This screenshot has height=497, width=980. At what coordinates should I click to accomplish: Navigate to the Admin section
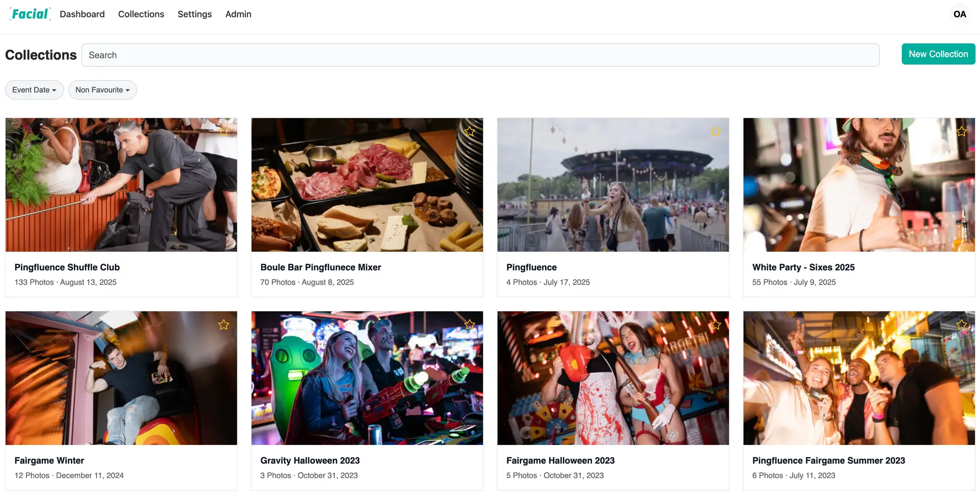(238, 14)
